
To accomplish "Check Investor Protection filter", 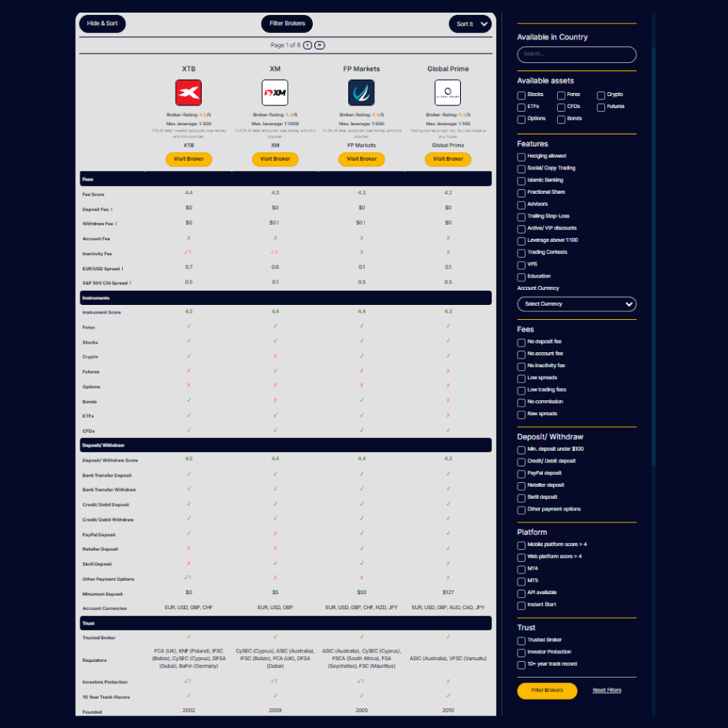I will click(522, 653).
